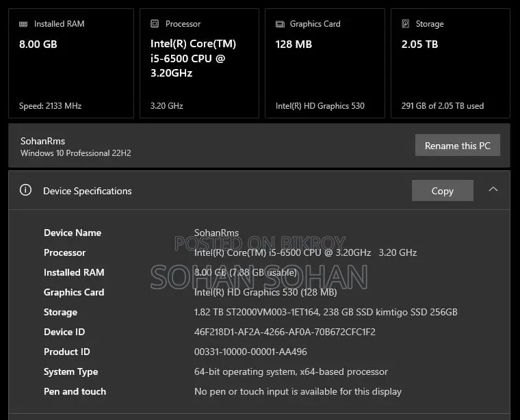Copy the device specifications
The width and height of the screenshot is (520, 420).
point(443,191)
